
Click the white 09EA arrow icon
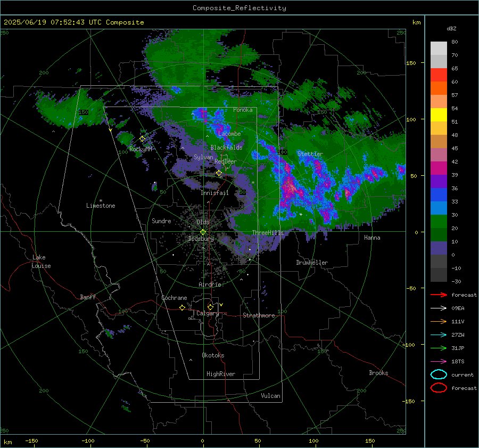click(439, 308)
